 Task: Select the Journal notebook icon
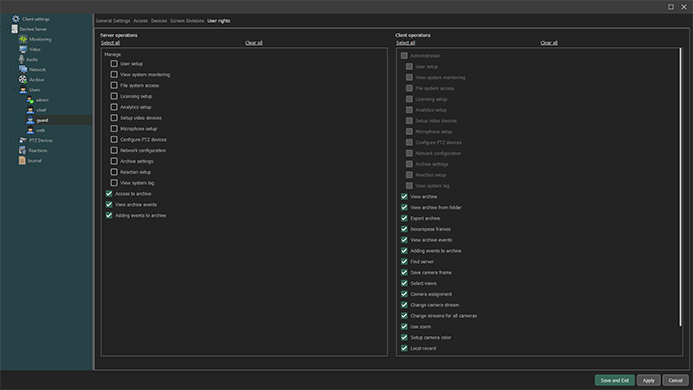(x=22, y=161)
